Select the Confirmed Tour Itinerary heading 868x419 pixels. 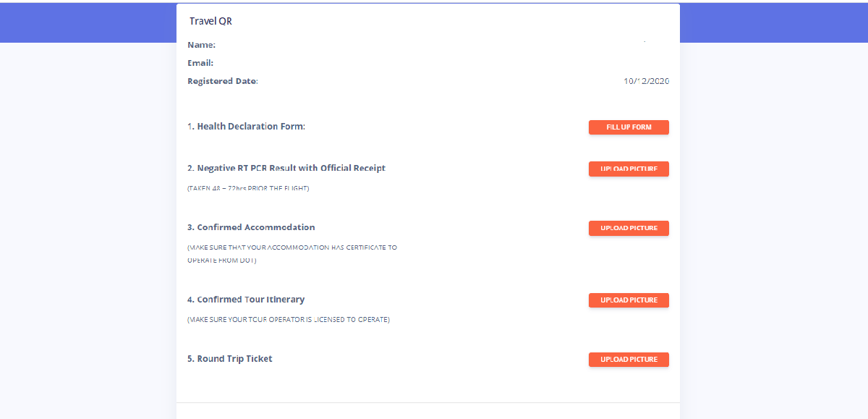(246, 300)
